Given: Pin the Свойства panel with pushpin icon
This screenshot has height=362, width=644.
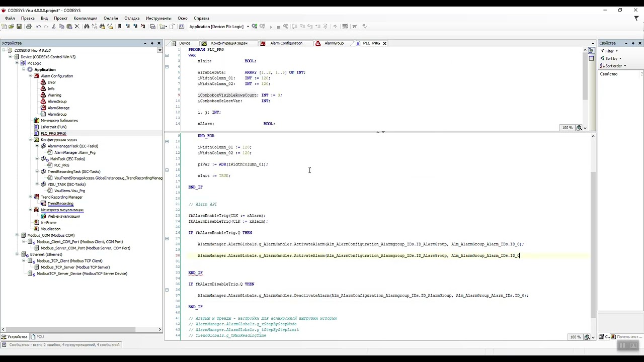Looking at the screenshot, I should click(x=633, y=43).
